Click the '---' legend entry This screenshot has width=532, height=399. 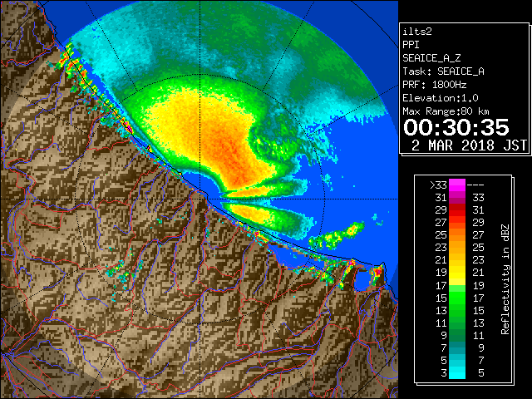point(475,185)
